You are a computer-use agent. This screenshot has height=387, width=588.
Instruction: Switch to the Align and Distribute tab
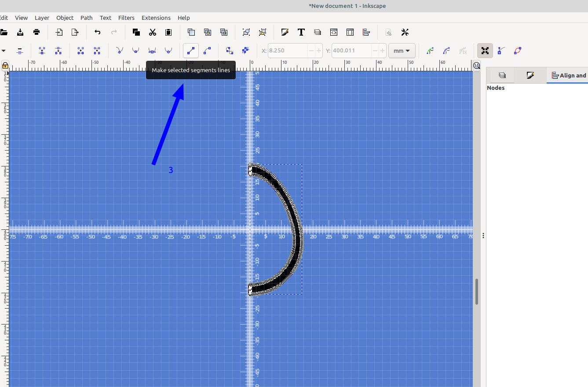tap(568, 76)
